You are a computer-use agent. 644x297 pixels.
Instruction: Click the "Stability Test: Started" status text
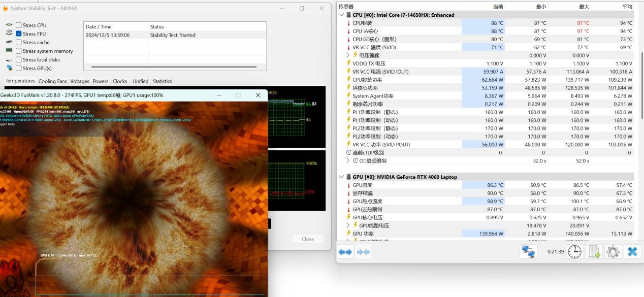173,35
